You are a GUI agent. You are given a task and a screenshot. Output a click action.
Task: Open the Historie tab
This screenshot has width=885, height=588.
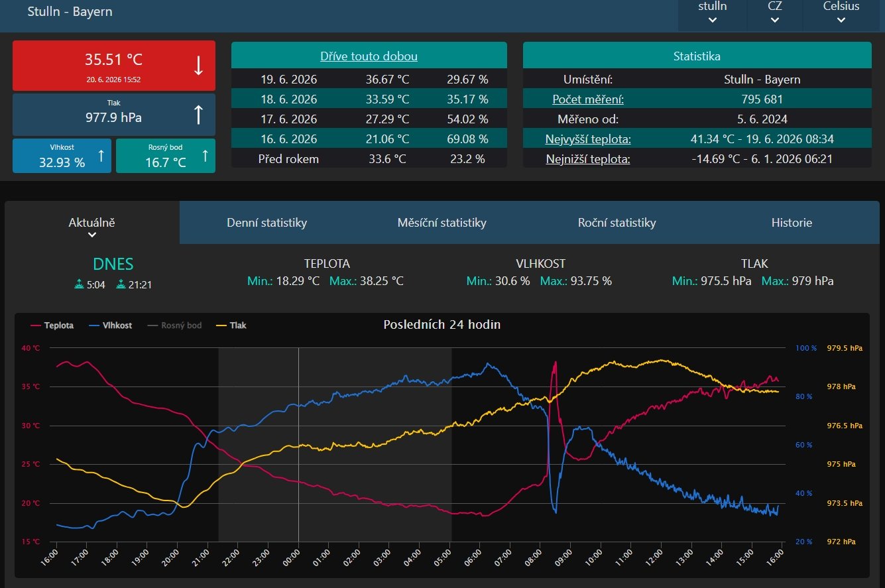point(792,223)
